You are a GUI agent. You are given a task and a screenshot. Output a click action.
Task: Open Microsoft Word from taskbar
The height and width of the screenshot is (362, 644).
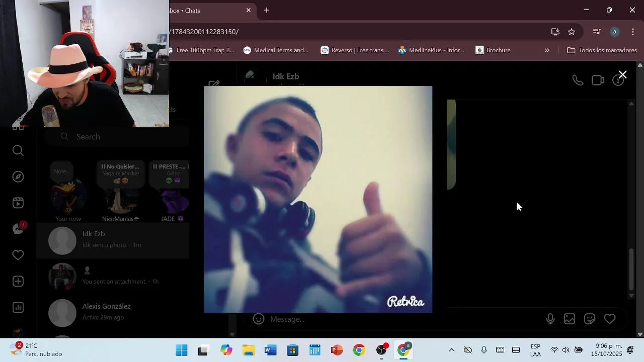(x=271, y=350)
